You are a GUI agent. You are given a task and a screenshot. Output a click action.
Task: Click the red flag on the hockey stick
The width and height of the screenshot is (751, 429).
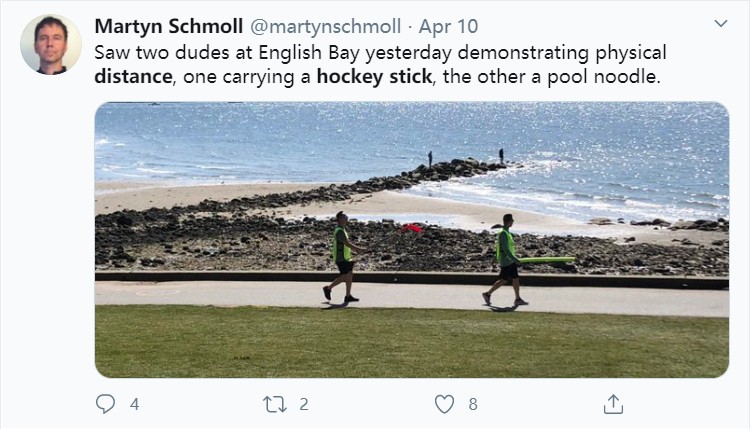pos(412,229)
